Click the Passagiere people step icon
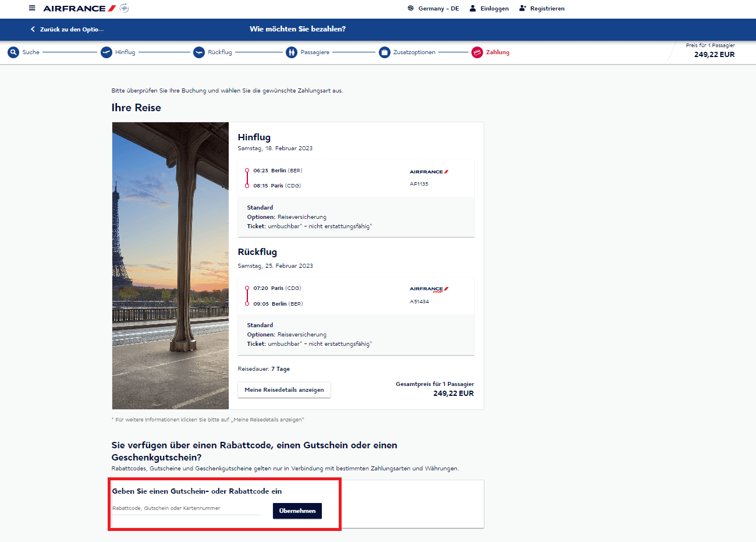Screen dimensions: 756x542 [x=292, y=52]
